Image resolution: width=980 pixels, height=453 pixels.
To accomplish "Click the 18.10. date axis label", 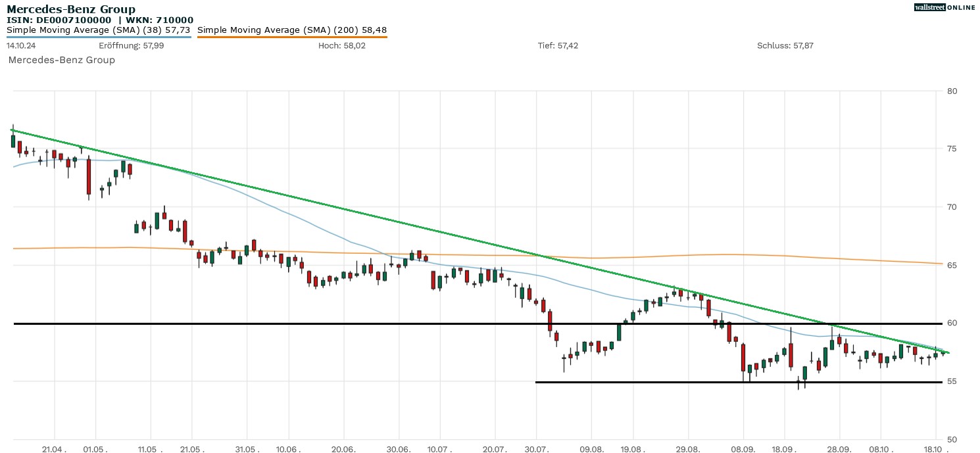I will coord(936,450).
